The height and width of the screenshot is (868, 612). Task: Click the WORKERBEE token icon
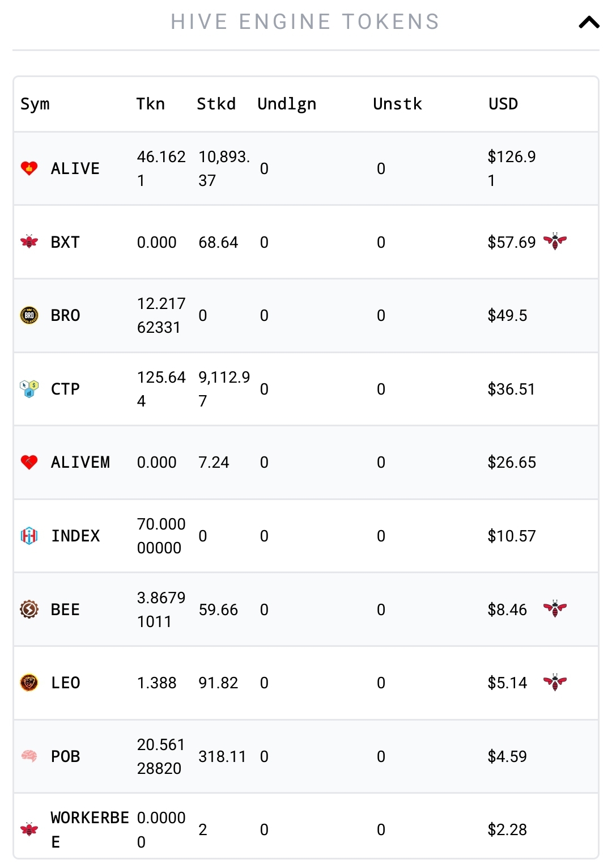click(x=29, y=829)
